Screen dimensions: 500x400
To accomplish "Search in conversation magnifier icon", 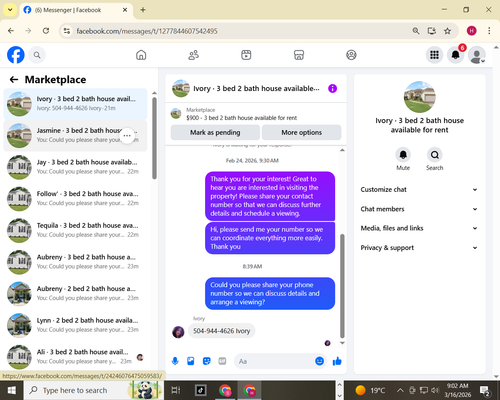I will 435,155.
